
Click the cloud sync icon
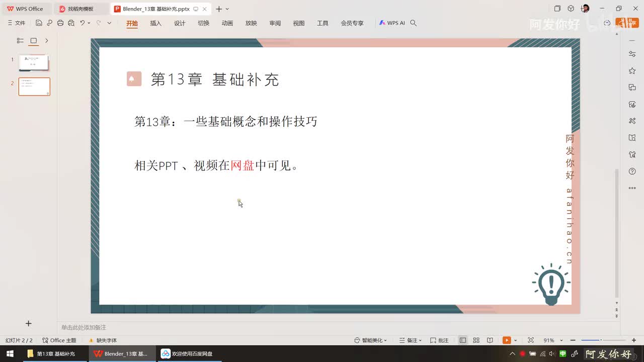coord(607,23)
